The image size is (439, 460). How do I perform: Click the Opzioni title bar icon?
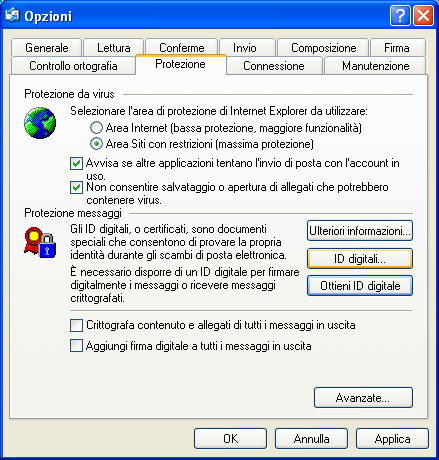tap(12, 15)
